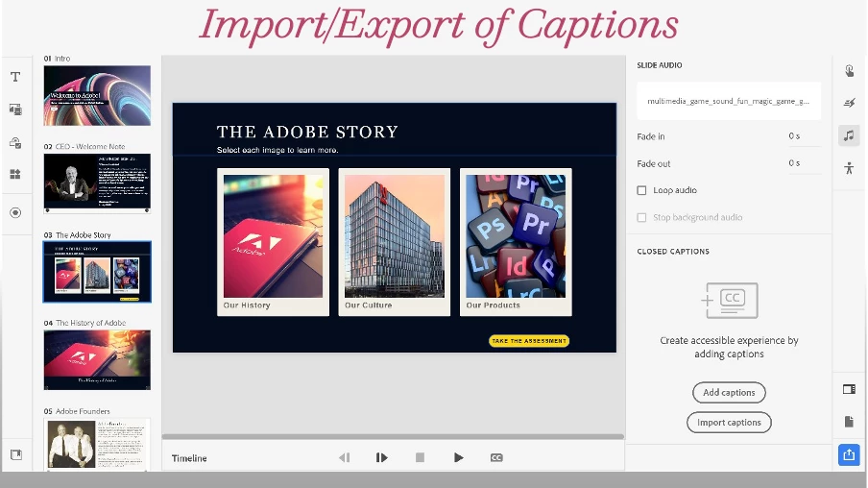
Task: Click the Import captions button
Action: [729, 423]
